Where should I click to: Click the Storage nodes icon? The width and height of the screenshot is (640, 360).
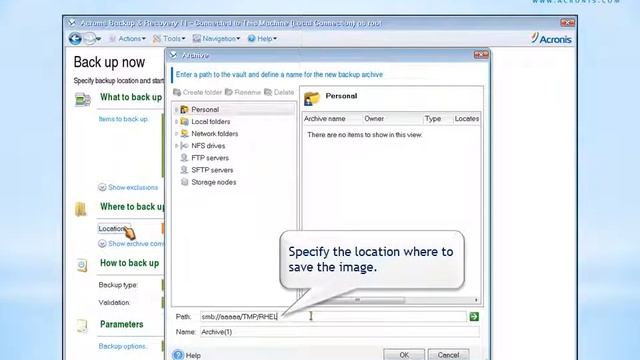[x=184, y=182]
